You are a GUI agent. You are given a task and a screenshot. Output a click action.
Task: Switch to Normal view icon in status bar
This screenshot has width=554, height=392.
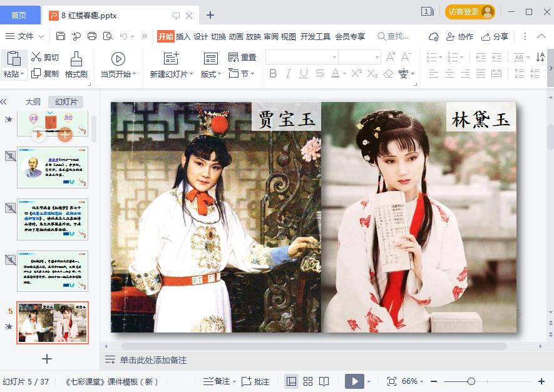[x=292, y=381]
